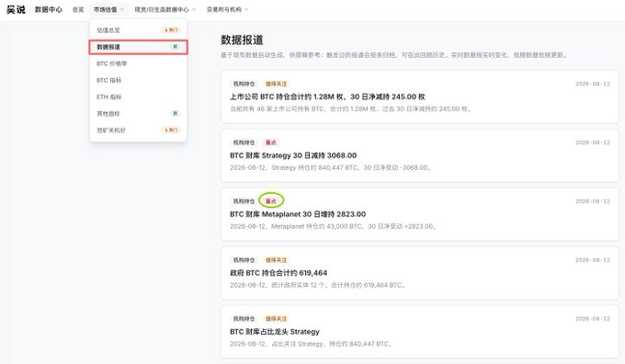This screenshot has height=364, width=625.
Task: Open 挖矿关机价 from menu
Action: [x=138, y=131]
